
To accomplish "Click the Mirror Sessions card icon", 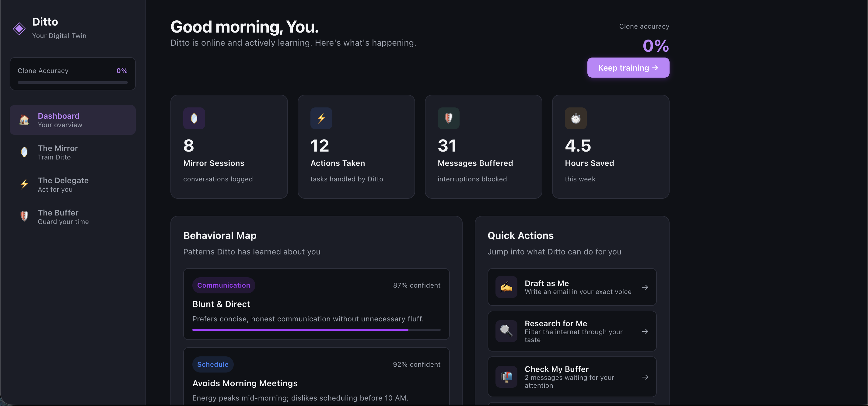I will [194, 118].
